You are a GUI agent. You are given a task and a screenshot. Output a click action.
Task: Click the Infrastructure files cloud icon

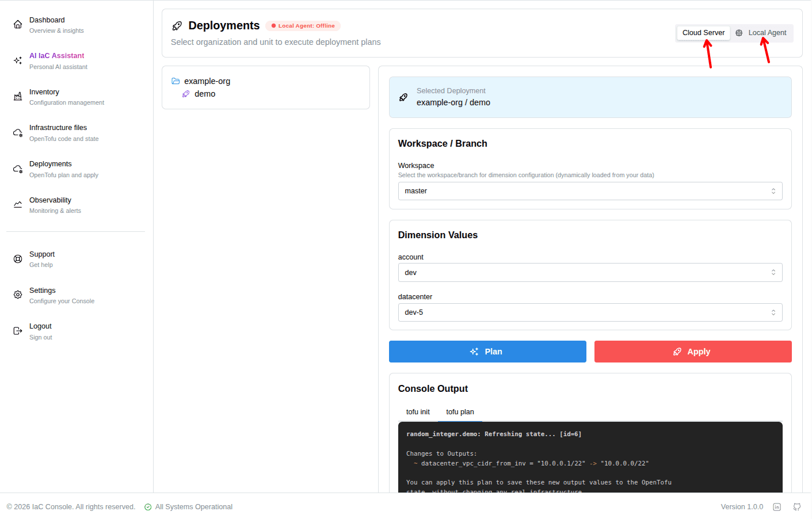18,132
